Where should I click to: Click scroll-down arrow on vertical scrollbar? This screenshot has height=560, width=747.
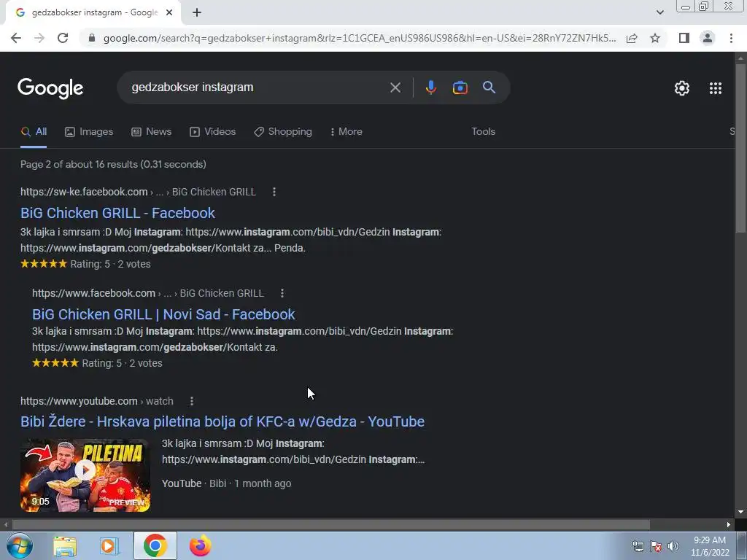[x=740, y=513]
